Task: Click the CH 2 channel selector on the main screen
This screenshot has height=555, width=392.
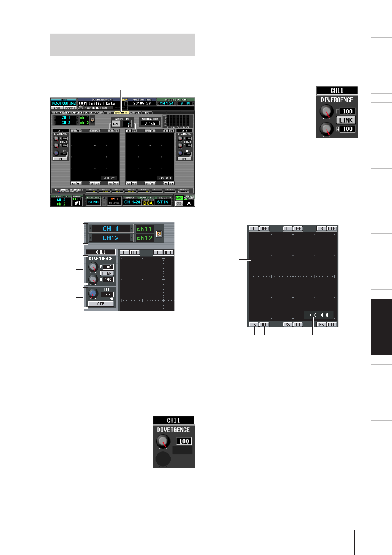Action: tap(66, 123)
